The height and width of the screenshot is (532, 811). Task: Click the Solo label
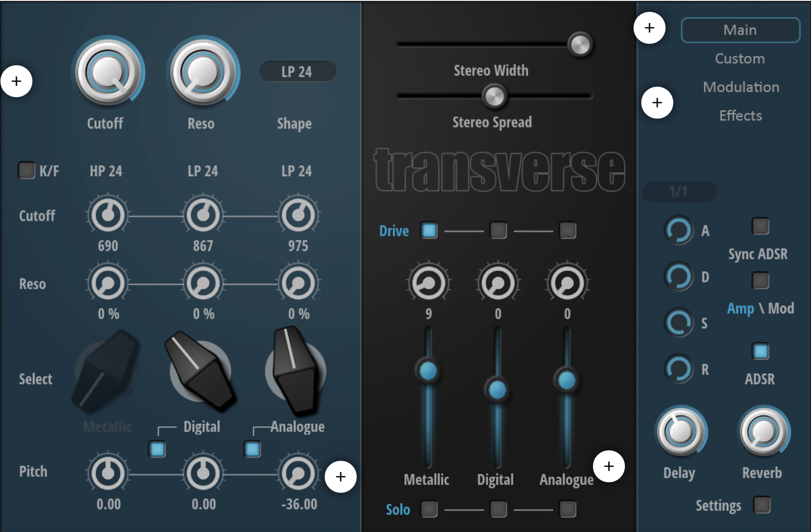(398, 509)
